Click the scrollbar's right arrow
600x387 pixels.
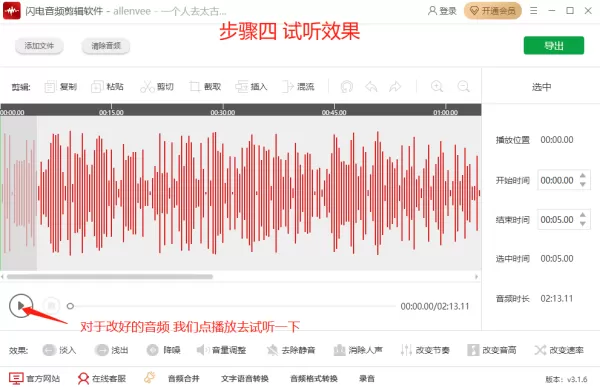coord(476,277)
